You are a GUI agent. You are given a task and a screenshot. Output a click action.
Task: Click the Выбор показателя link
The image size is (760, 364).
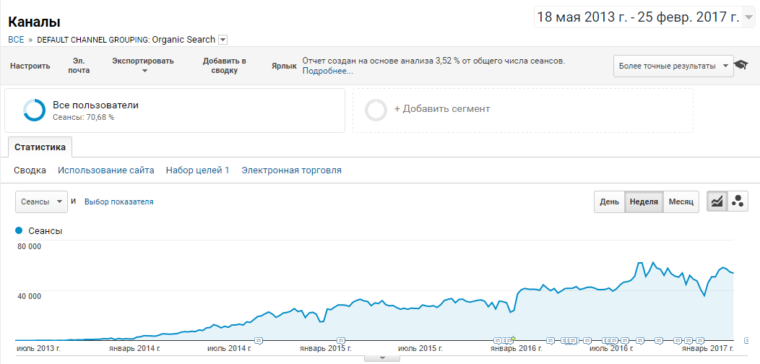pos(119,202)
